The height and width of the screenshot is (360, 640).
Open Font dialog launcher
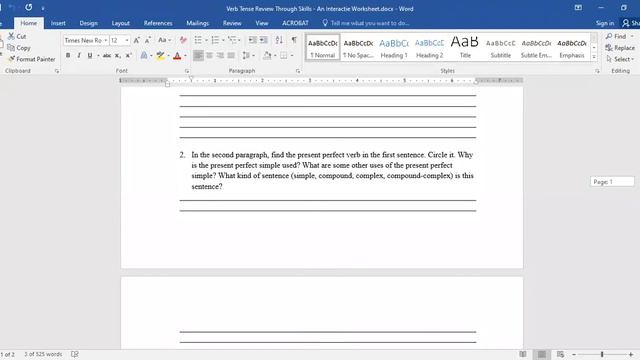[187, 71]
